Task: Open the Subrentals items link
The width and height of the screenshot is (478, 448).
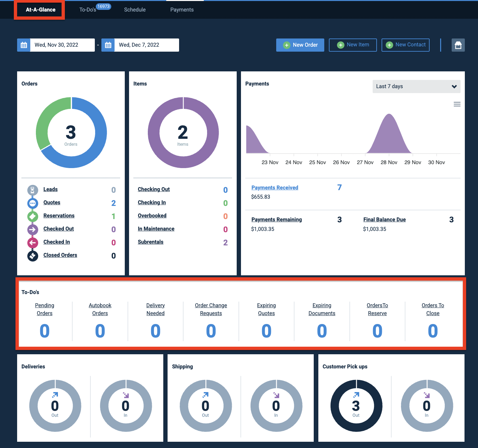Action: (x=151, y=242)
